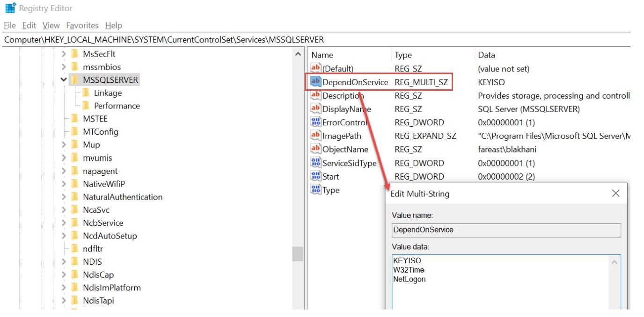The height and width of the screenshot is (317, 644).
Task: Select the (Default) value string icon
Action: [x=316, y=69]
